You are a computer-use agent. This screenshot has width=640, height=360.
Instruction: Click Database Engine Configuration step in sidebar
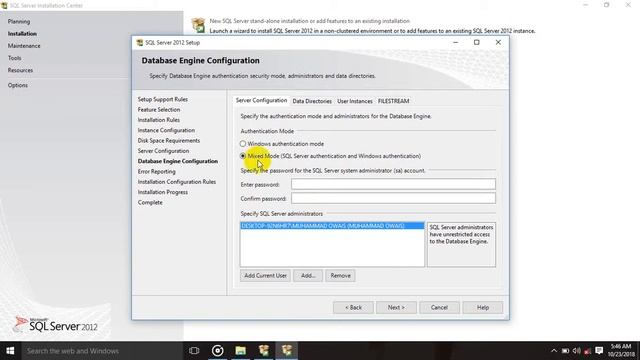(178, 161)
